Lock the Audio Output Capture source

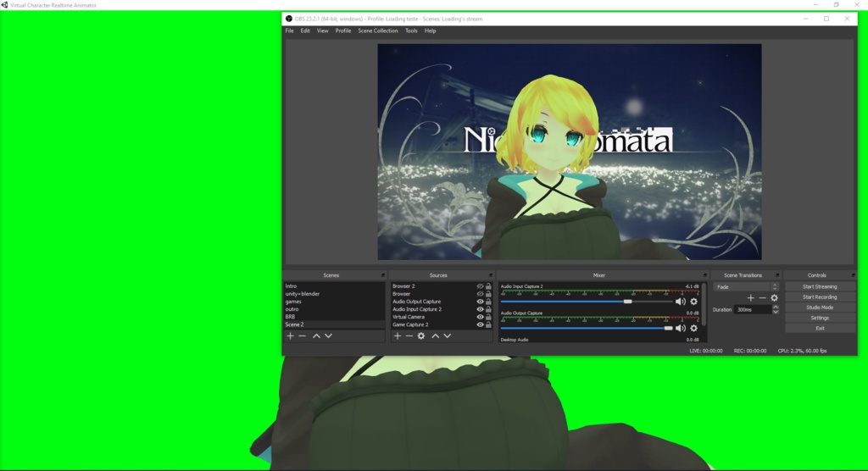(488, 302)
